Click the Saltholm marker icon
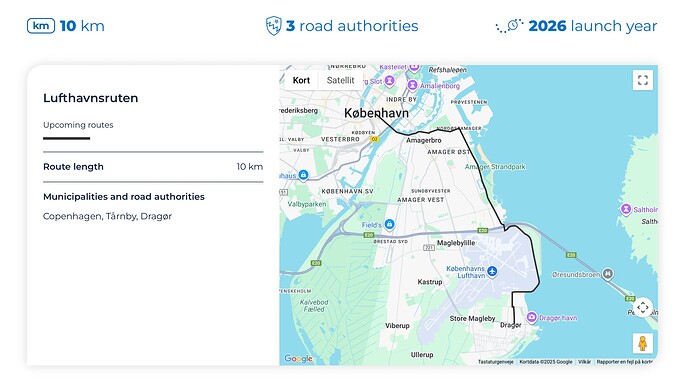Viewport: 690px width, 389px height. (x=626, y=209)
